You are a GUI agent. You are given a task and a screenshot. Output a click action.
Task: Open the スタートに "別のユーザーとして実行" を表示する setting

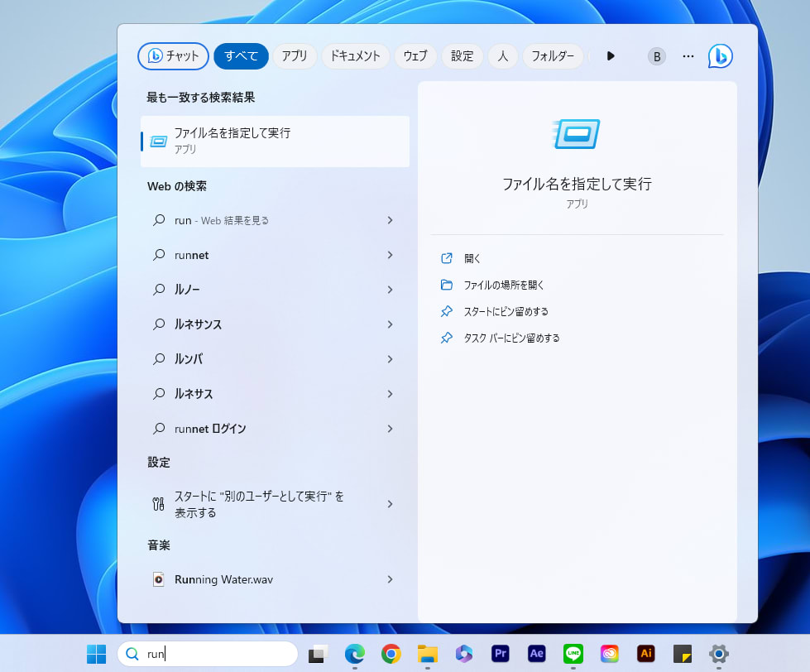261,504
